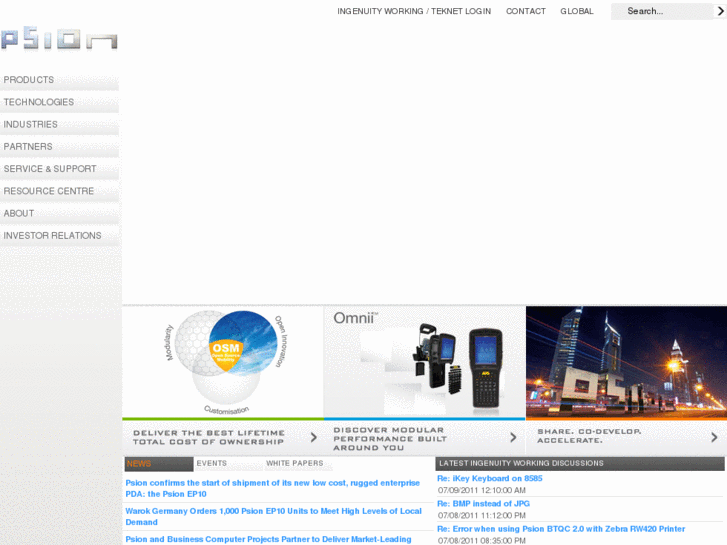Open the Technologies menu
Viewport: 727px width, 545px height.
59,103
